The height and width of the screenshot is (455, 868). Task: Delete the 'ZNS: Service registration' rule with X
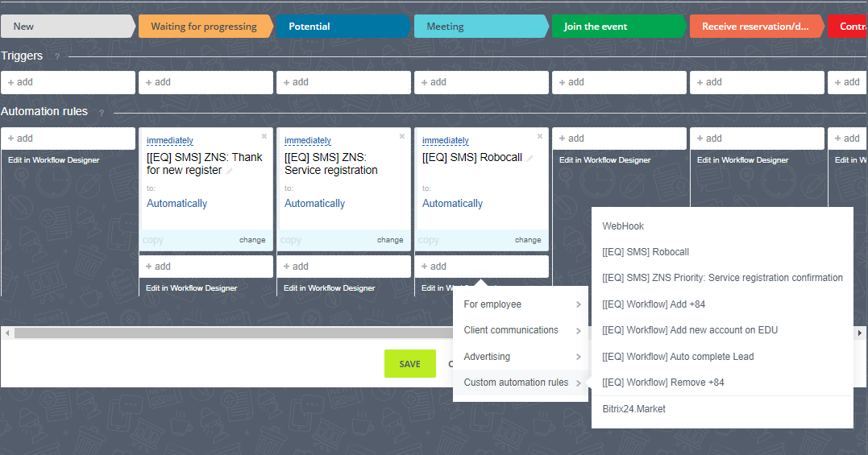(x=402, y=137)
